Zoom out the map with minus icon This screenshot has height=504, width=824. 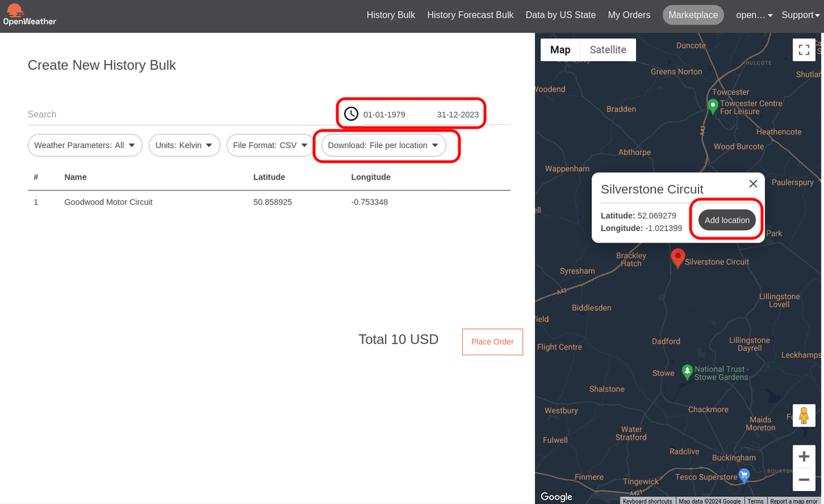(x=803, y=480)
